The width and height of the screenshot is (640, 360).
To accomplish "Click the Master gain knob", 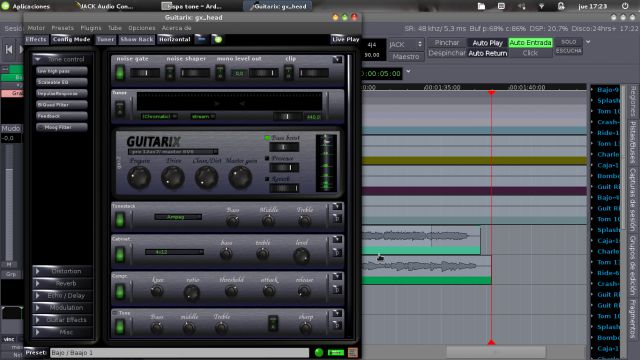I will click(x=240, y=178).
